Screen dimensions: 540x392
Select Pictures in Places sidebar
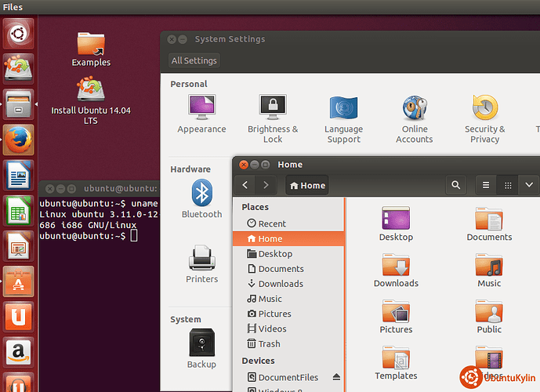[x=288, y=314]
